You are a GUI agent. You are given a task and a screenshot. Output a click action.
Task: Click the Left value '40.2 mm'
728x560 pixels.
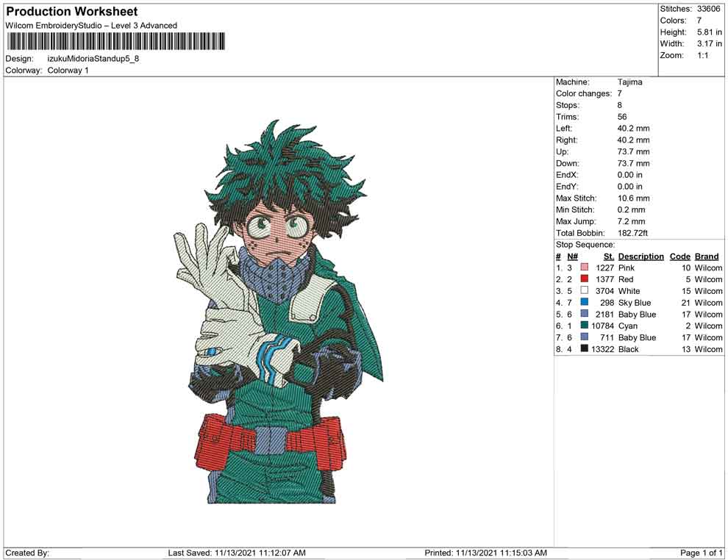click(x=634, y=129)
